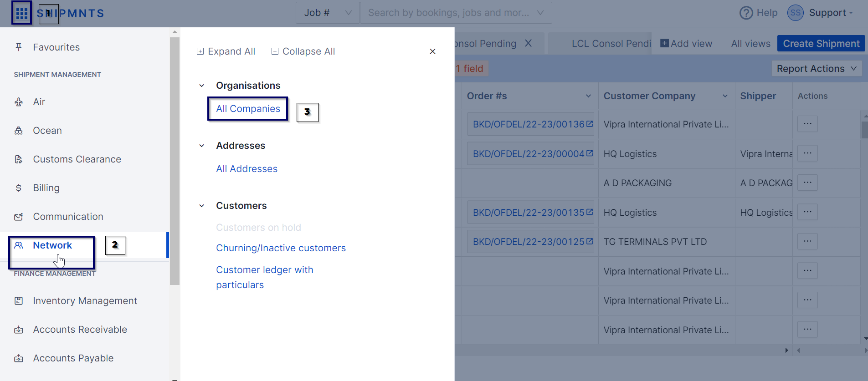Select Customs Clearance in sidebar
Image resolution: width=868 pixels, height=381 pixels.
77,159
